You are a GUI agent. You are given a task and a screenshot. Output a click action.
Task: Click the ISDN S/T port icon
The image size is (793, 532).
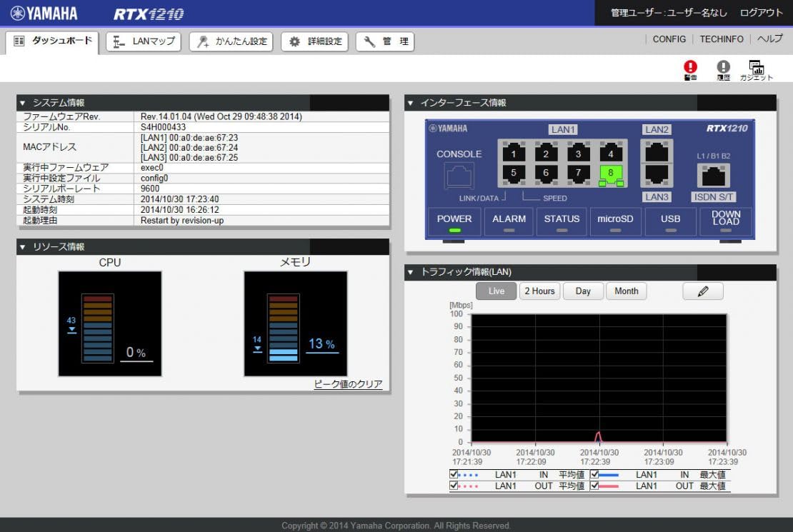(713, 175)
